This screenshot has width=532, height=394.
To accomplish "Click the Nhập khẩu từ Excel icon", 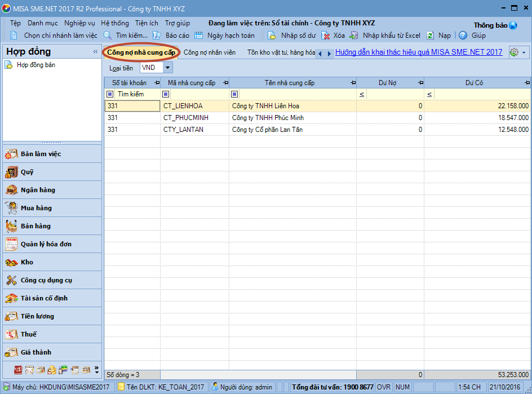I will pos(354,36).
